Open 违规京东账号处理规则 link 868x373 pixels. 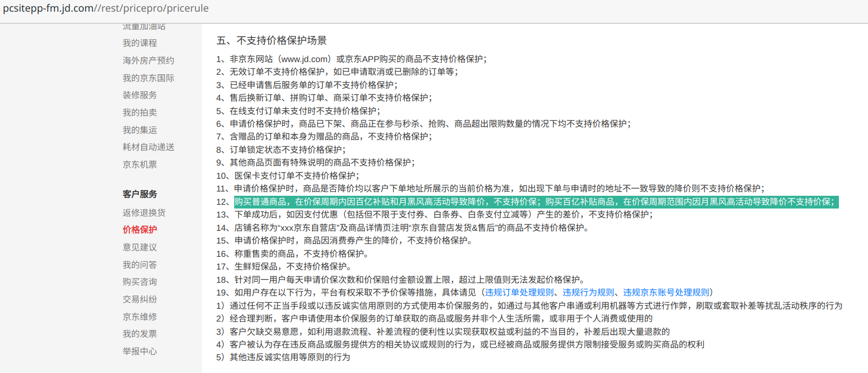pyautogui.click(x=666, y=292)
